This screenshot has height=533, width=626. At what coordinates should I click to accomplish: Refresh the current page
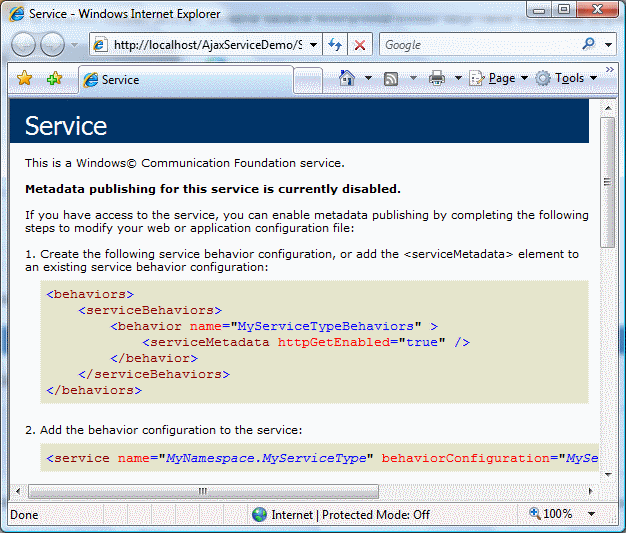[x=335, y=45]
